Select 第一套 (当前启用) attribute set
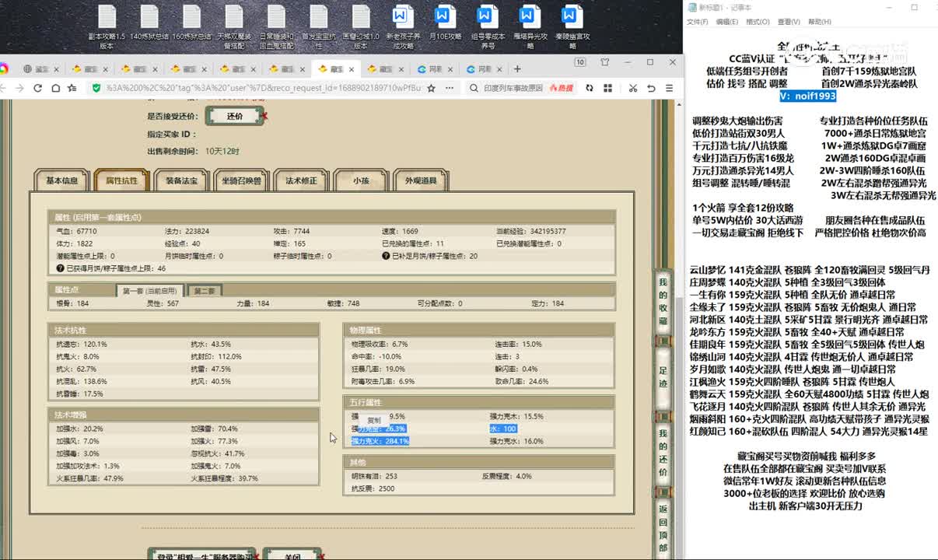The height and width of the screenshot is (560, 938). [151, 291]
